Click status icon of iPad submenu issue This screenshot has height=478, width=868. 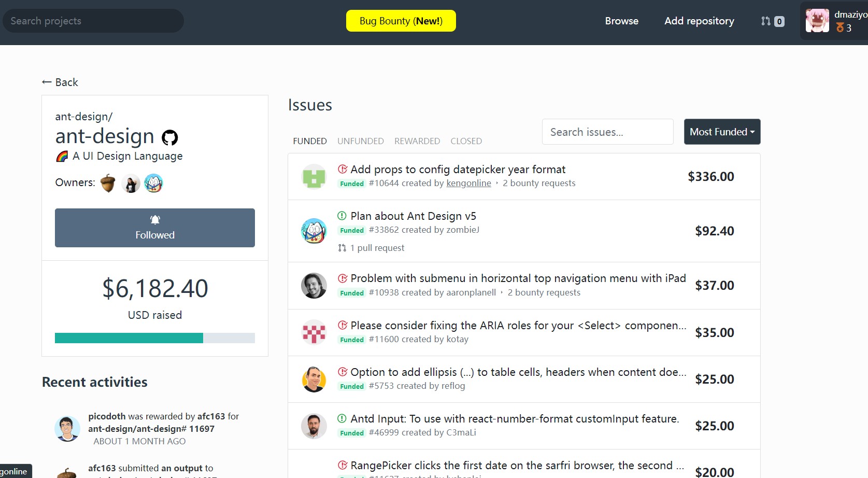[343, 278]
